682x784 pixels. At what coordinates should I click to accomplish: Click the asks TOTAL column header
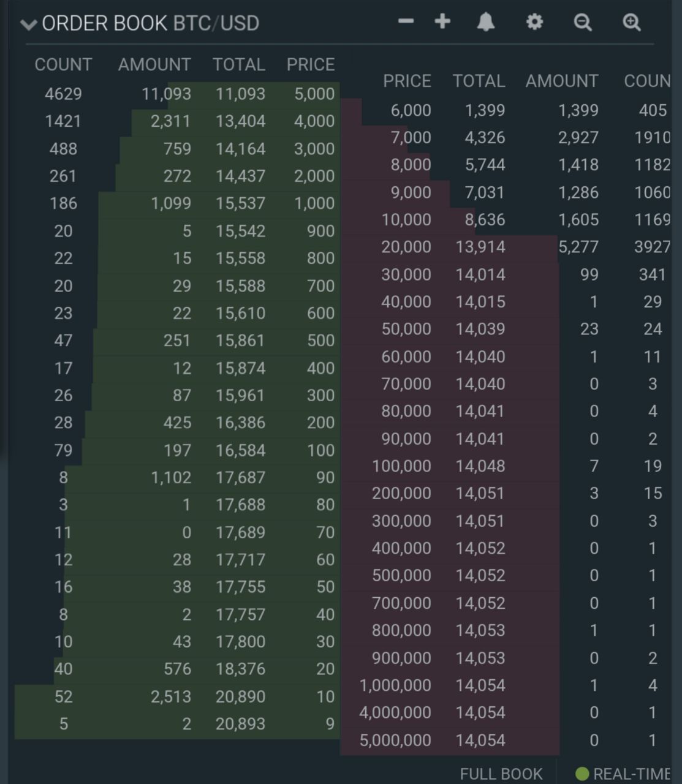pos(479,81)
